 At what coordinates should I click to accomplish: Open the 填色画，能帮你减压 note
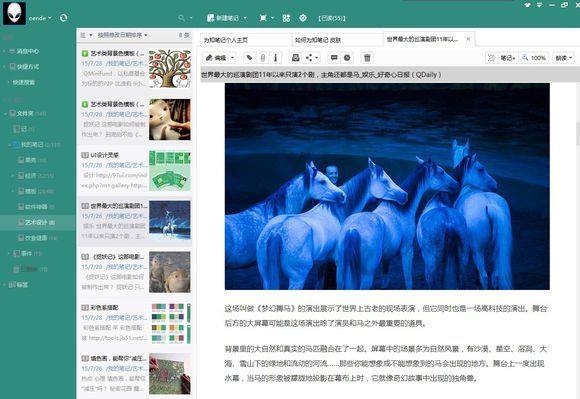(134, 374)
